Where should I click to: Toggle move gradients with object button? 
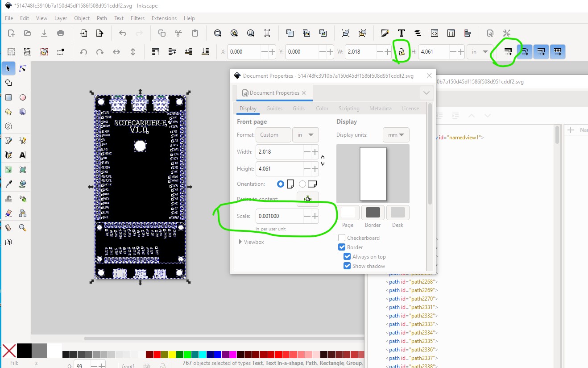pos(541,52)
